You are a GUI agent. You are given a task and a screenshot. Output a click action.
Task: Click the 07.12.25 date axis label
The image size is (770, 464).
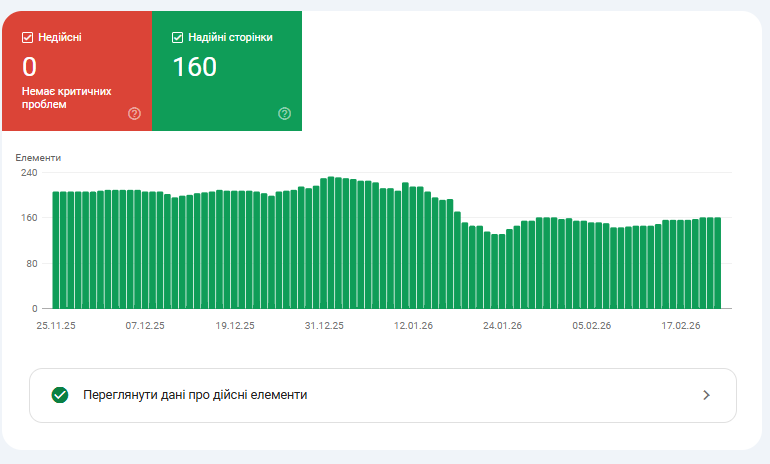click(x=145, y=325)
